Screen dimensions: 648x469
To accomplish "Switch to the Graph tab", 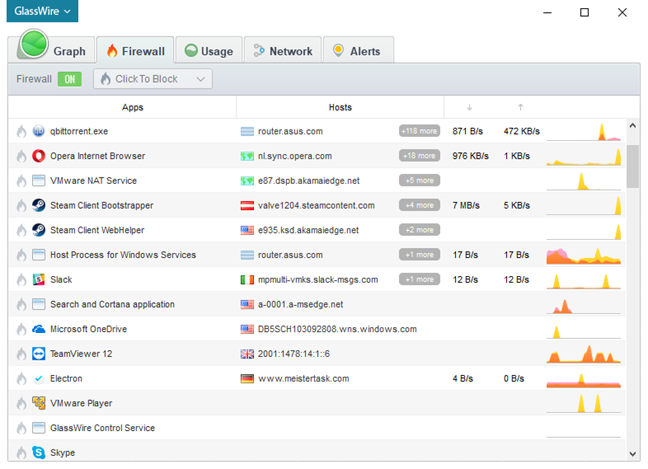I will [x=52, y=49].
